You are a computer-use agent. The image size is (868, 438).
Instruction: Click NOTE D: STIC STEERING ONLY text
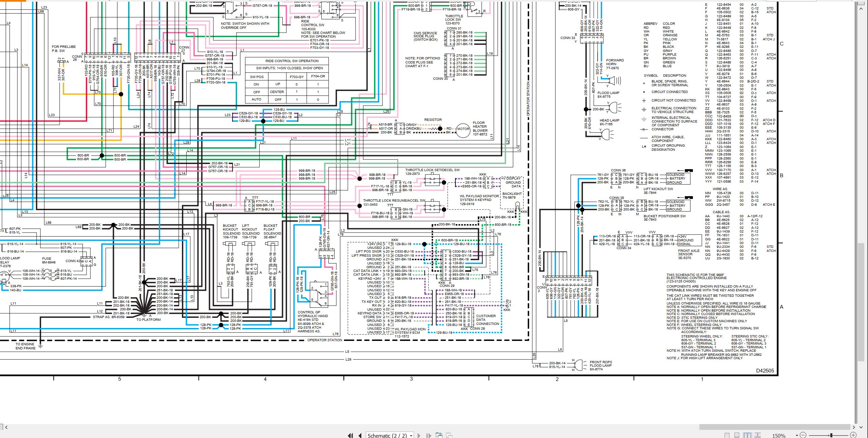[x=691, y=318]
